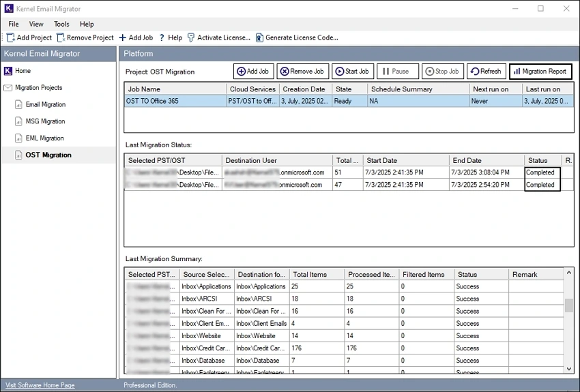
Task: Open the Tools menu
Action: 61,24
